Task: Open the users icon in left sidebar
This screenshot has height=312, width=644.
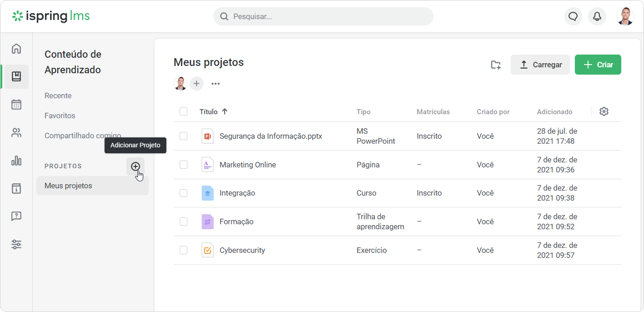Action: (16, 133)
